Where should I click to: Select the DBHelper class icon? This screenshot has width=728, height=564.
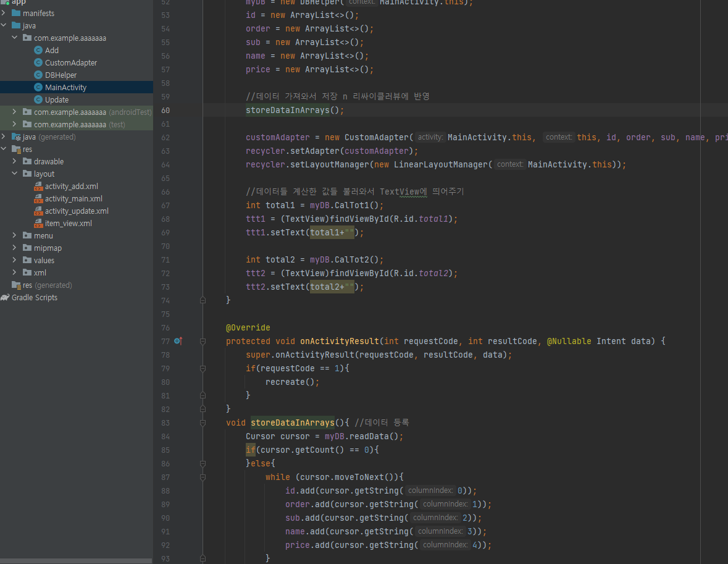38,75
